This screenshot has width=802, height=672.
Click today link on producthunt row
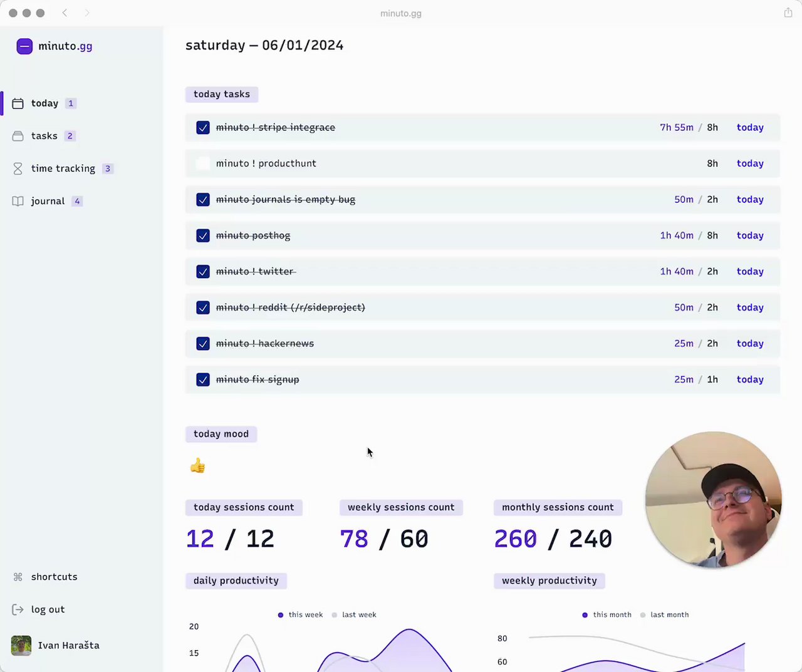coord(750,163)
